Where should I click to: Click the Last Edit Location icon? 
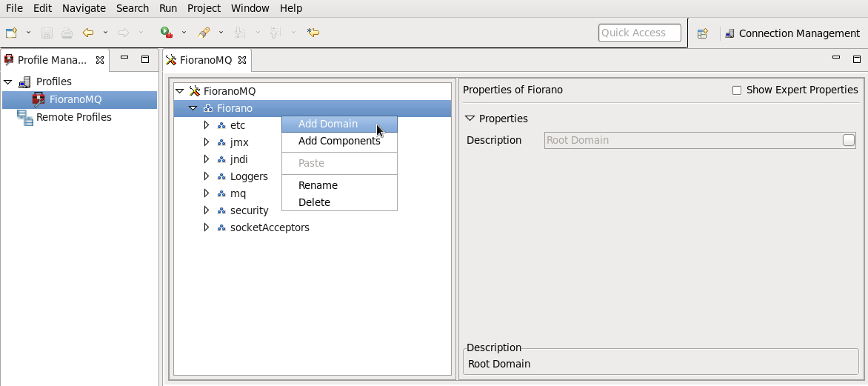(x=313, y=33)
